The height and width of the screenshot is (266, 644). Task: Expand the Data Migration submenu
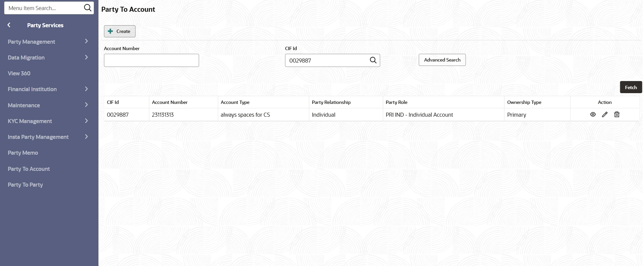coord(86,58)
